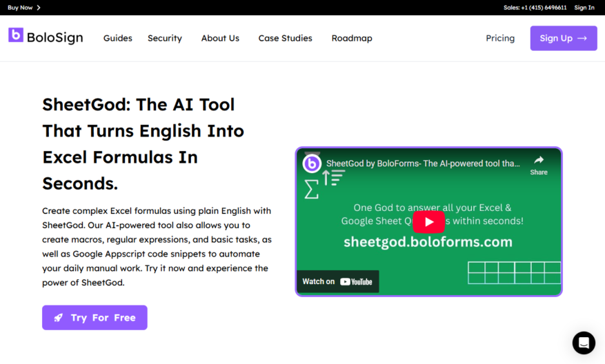View the Roadmap nav link
This screenshot has height=364, width=605.
coord(352,38)
